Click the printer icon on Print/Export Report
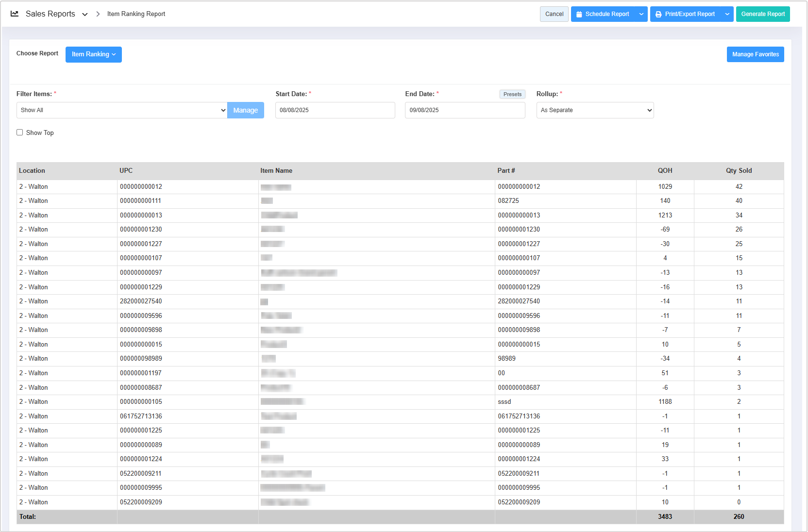Image resolution: width=808 pixels, height=532 pixels. [658, 15]
